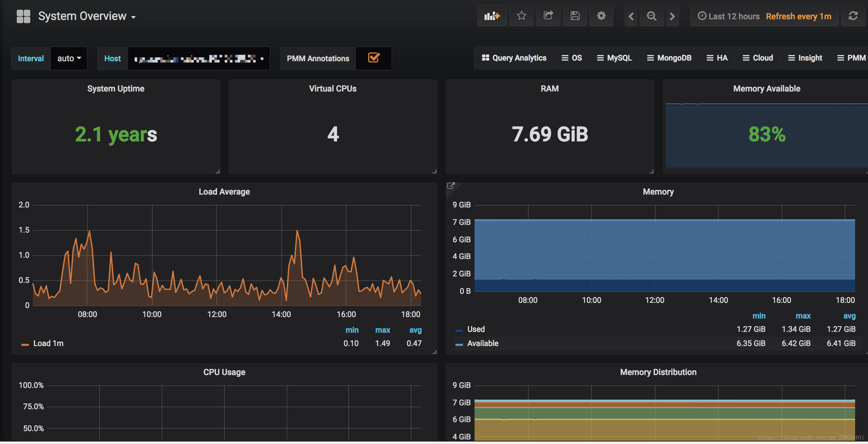This screenshot has height=444, width=868.
Task: Toggle the PMM Annotations checkbox
Action: [374, 58]
